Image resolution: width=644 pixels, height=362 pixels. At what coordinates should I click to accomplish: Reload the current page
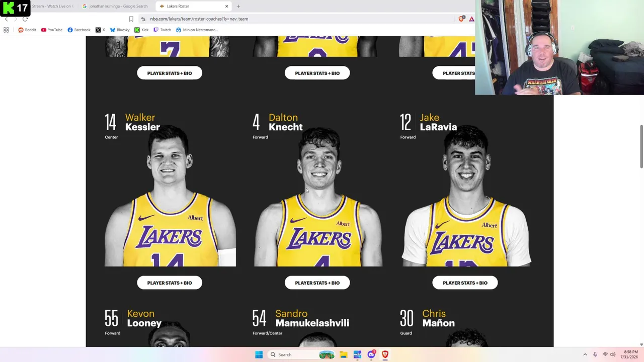25,19
